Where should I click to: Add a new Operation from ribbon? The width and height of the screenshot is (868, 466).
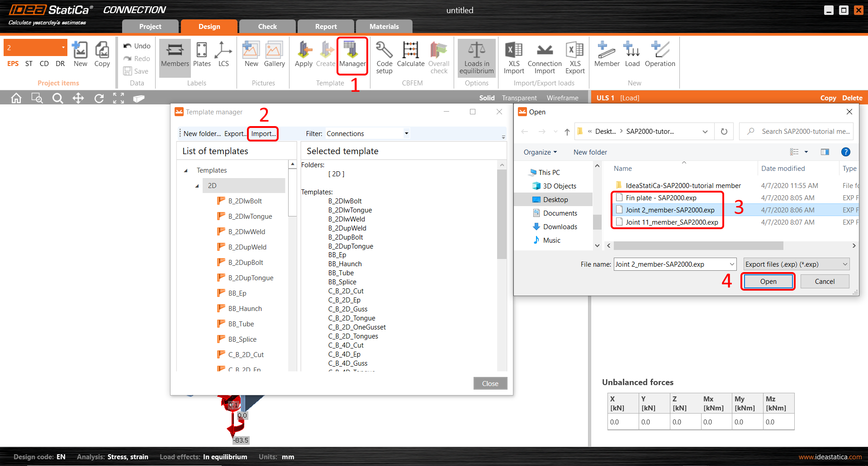pyautogui.click(x=659, y=55)
